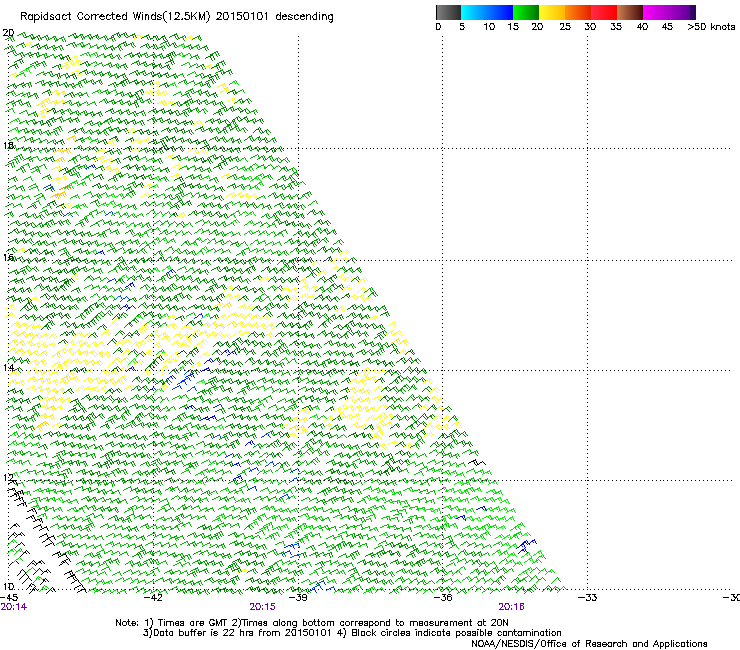This screenshot has height=650, width=740.
Task: Pick the gray 0-5 knots legend segment
Action: coord(448,12)
